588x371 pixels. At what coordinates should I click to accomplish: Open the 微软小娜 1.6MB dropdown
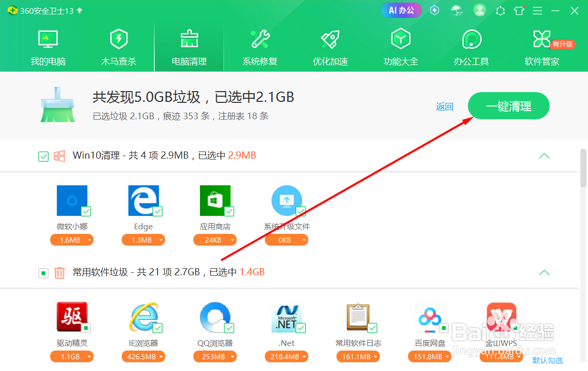(x=91, y=239)
